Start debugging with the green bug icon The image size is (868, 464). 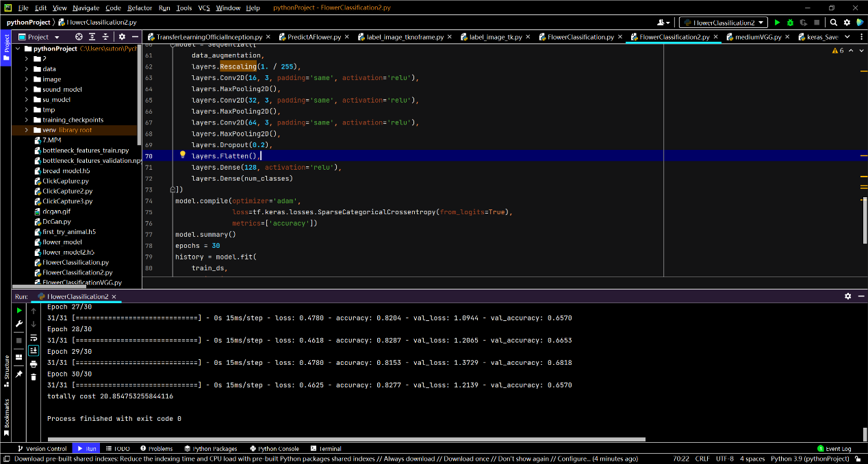point(790,23)
